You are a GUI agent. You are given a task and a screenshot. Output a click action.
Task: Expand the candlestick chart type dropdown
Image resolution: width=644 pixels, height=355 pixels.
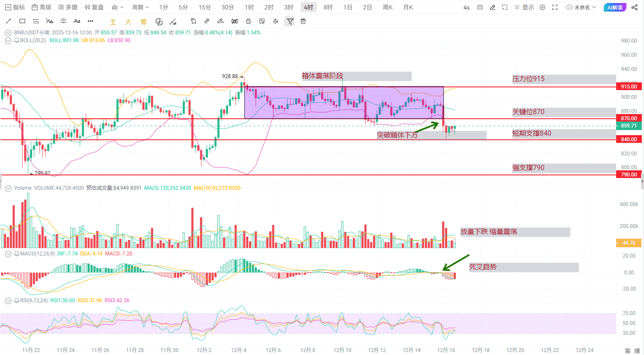[117, 7]
